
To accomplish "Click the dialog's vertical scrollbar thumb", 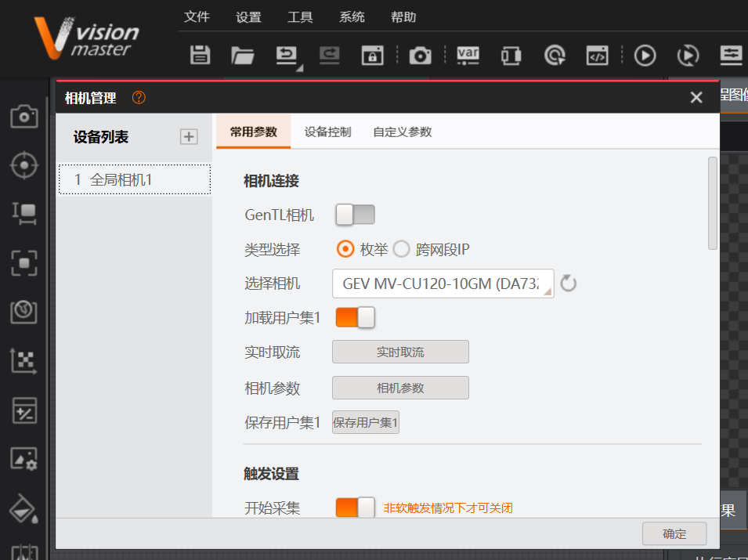I will [713, 203].
